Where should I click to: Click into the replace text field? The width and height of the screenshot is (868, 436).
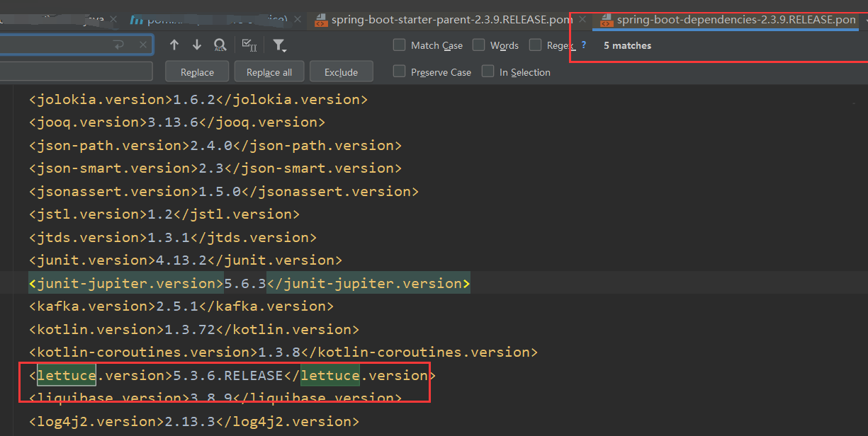coord(76,71)
